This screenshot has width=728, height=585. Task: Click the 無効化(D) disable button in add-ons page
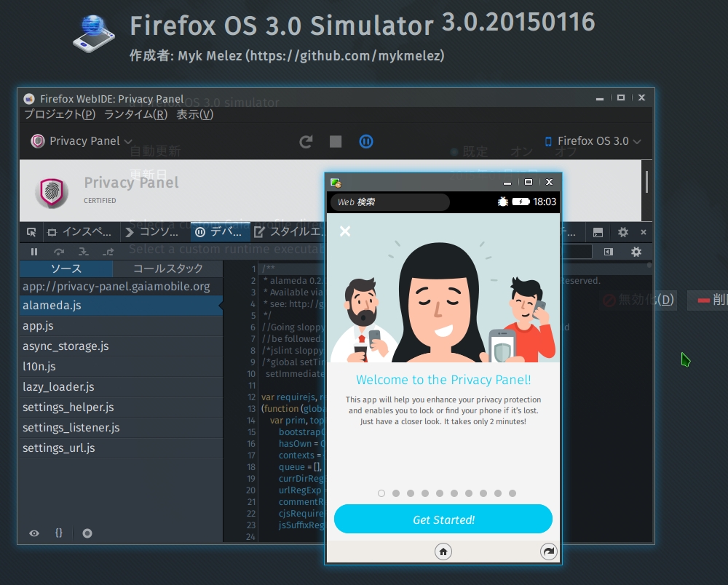pos(638,300)
